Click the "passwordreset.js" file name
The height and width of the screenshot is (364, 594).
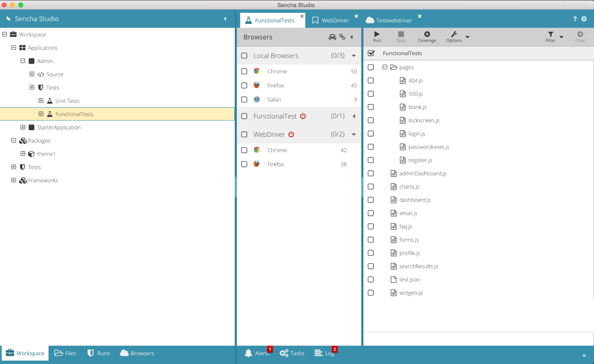click(428, 147)
